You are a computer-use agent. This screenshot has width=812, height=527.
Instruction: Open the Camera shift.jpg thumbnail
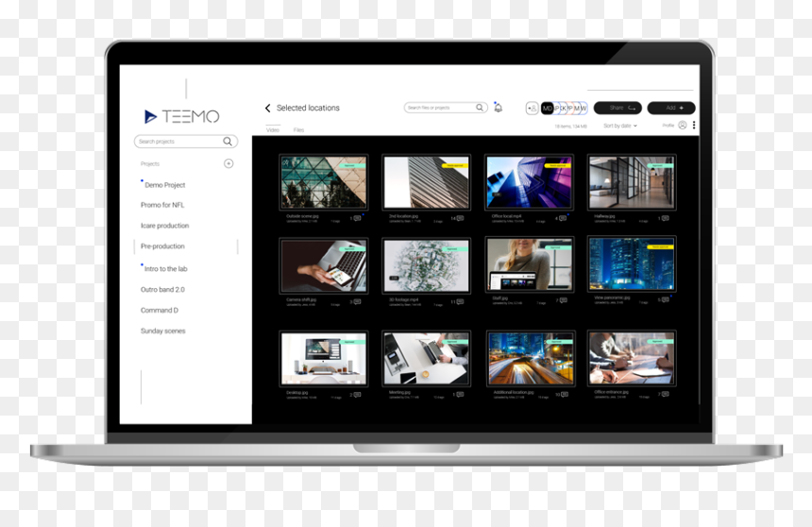point(324,265)
